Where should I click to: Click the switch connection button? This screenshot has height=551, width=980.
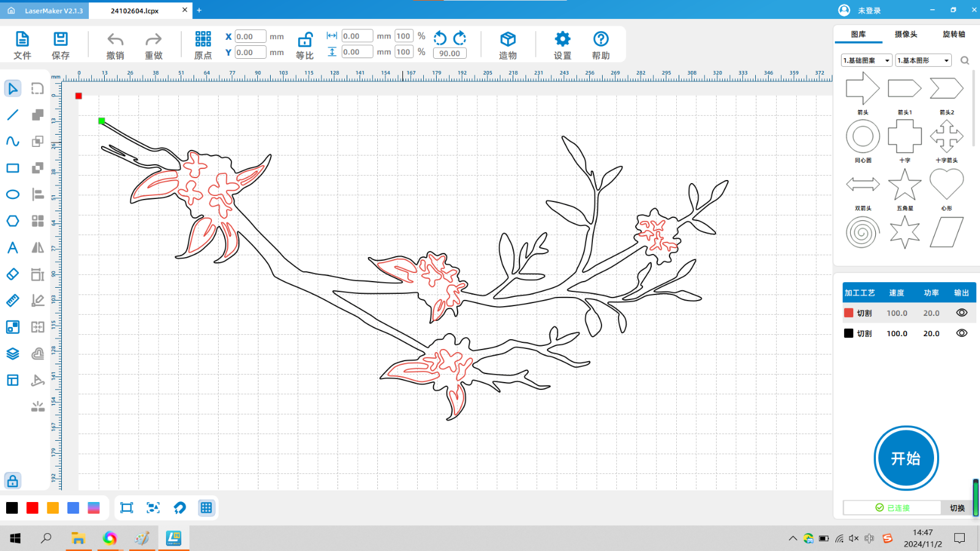click(x=957, y=508)
